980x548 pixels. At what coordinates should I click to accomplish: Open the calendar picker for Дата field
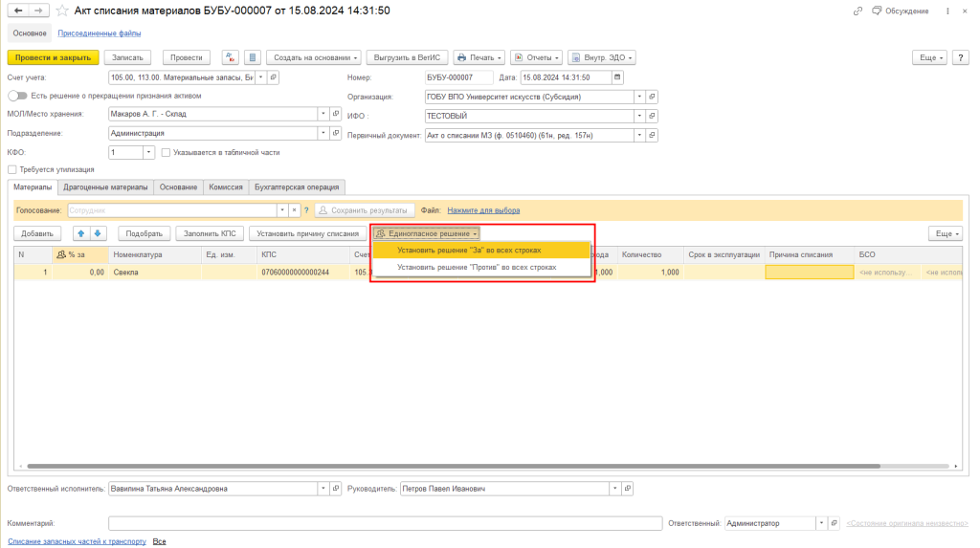pyautogui.click(x=616, y=77)
